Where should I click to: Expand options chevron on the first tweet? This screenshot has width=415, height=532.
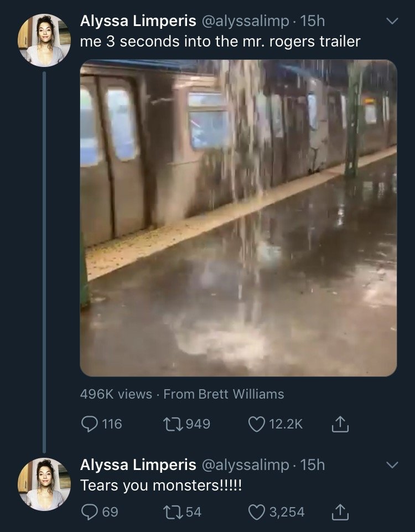[392, 21]
